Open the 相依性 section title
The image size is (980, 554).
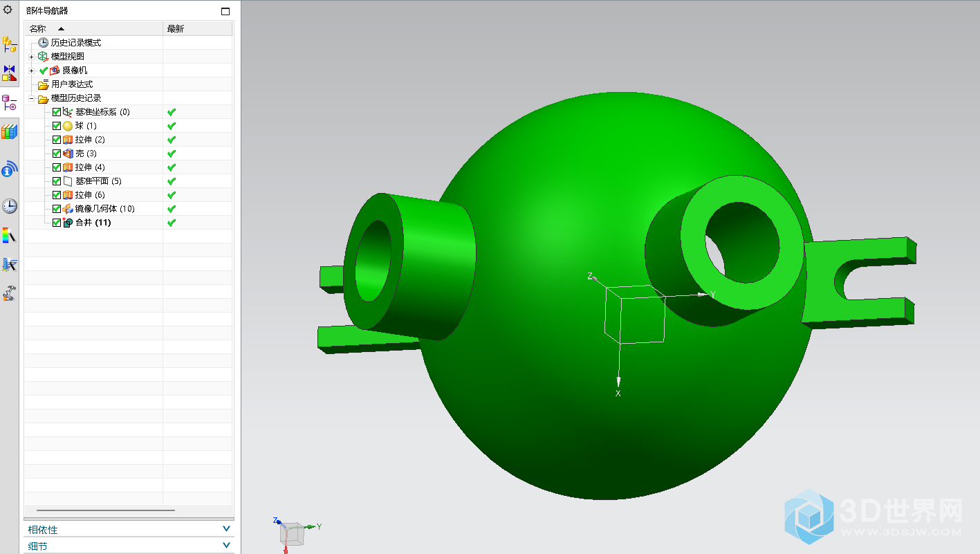click(x=43, y=530)
